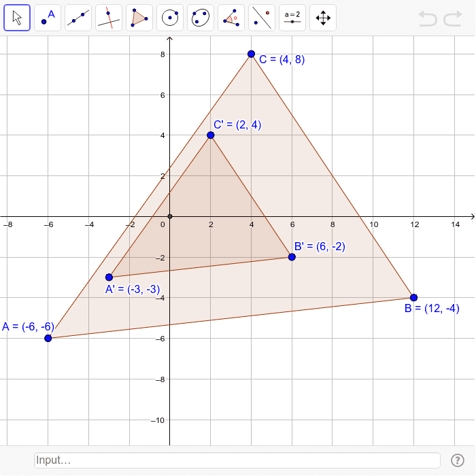476x476 pixels.
Task: Click segment AB of the large triangle
Action: (x=231, y=318)
